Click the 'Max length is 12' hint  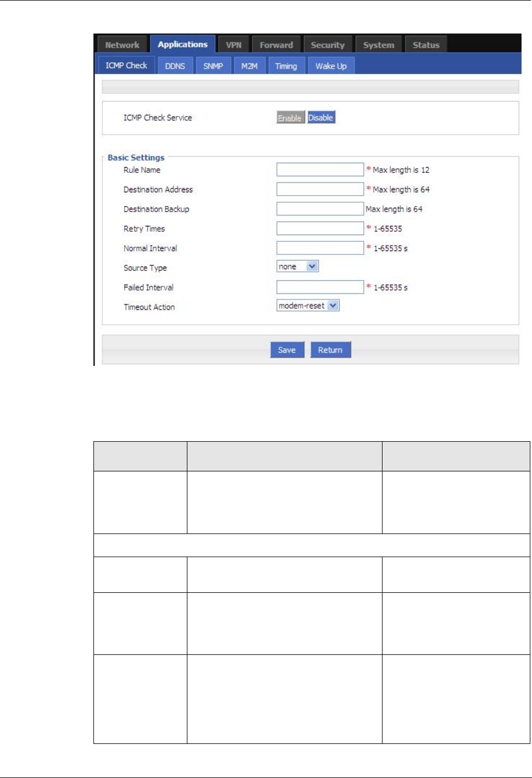[x=401, y=170]
